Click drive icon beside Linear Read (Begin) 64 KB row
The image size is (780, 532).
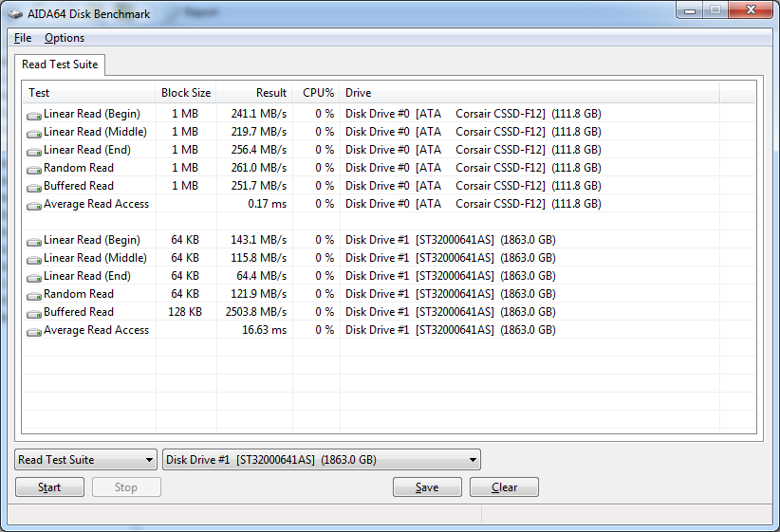click(x=34, y=242)
